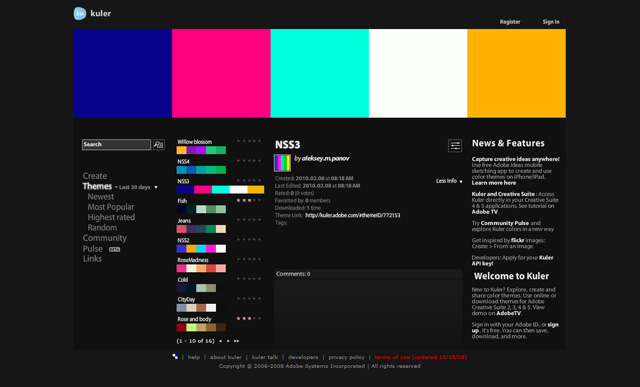Screen dimensions: 640x387
Task: Select the NSS4 theme swatches
Action: coord(201,170)
